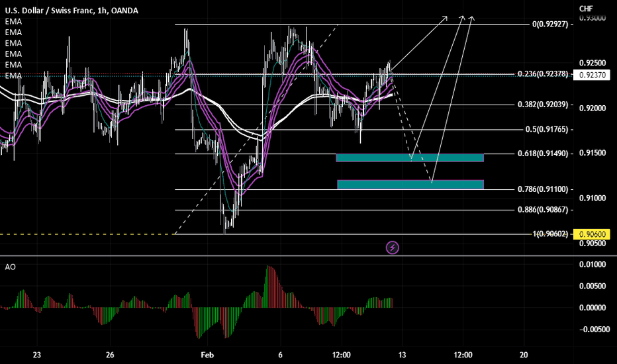Image resolution: width=617 pixels, height=364 pixels.
Task: Click the 0.91000 price axis tick
Action: pos(593,198)
